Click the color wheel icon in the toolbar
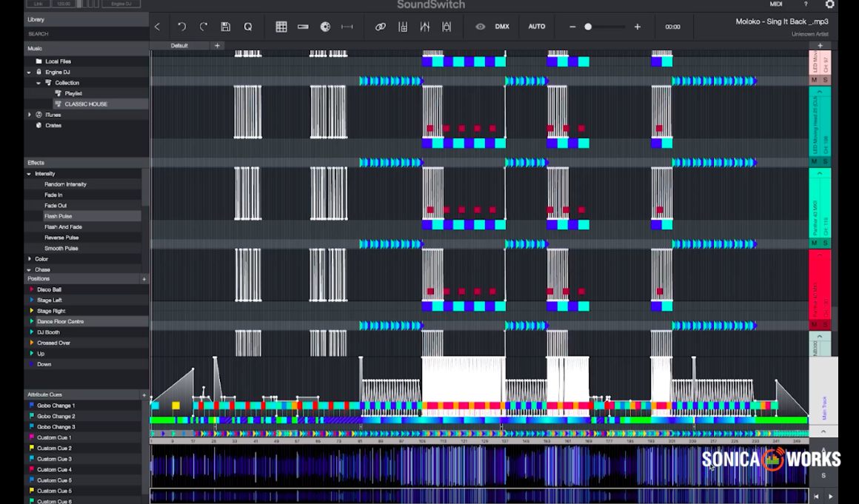Viewport: 859px width, 504px height. click(x=325, y=27)
